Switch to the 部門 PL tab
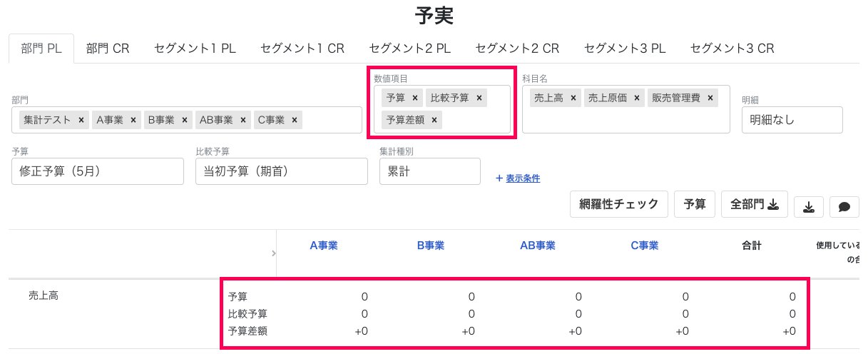Viewport: 868px width, 354px height. pos(41,49)
